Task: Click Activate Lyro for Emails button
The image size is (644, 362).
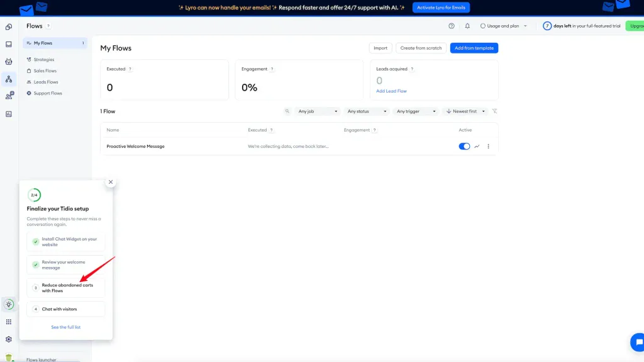Action: click(441, 8)
